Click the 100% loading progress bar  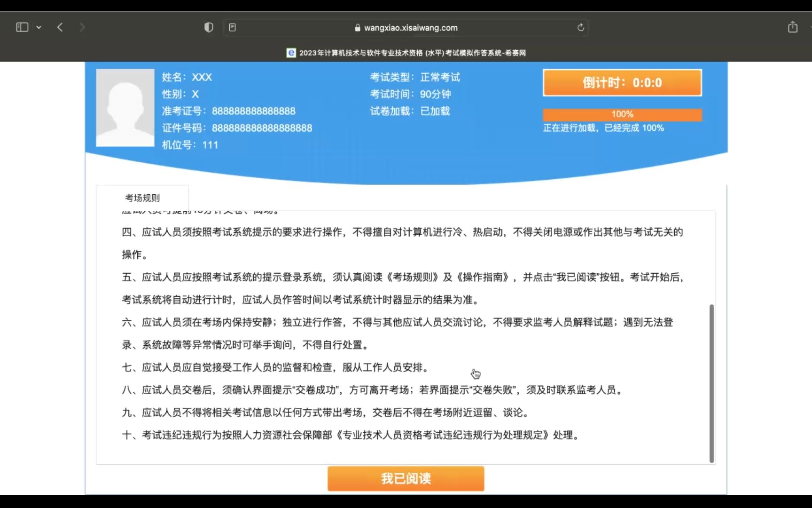[622, 114]
